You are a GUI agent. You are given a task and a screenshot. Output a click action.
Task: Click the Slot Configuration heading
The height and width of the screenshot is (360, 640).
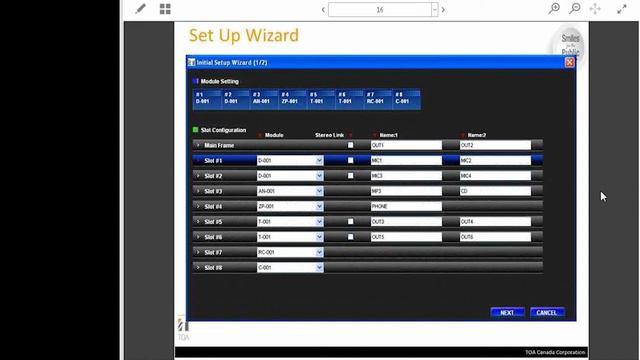[223, 130]
